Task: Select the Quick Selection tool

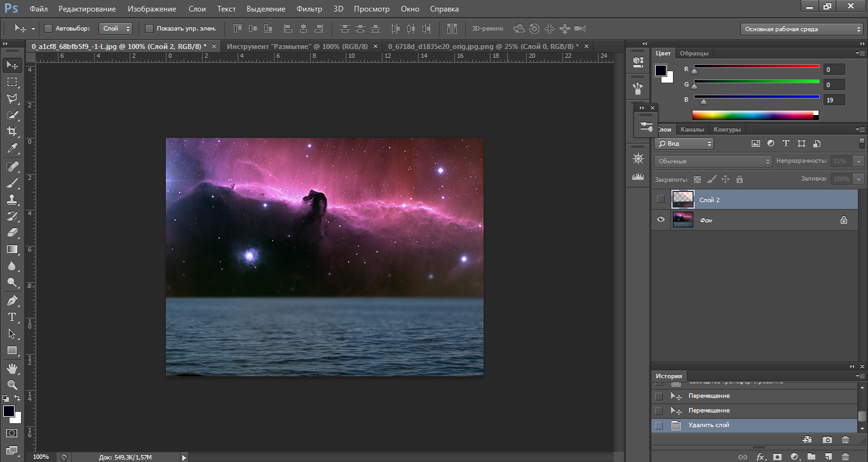Action: coord(12,115)
